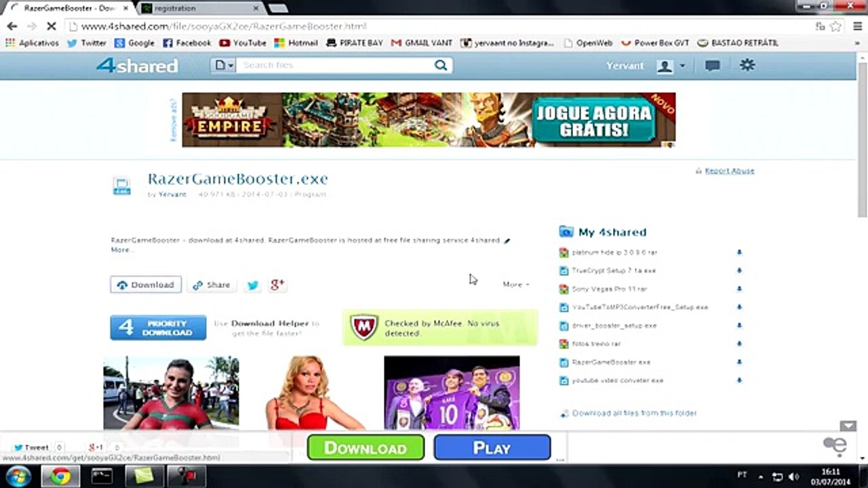The height and width of the screenshot is (488, 868).
Task: Click the Priority Download button
Action: coord(158,327)
